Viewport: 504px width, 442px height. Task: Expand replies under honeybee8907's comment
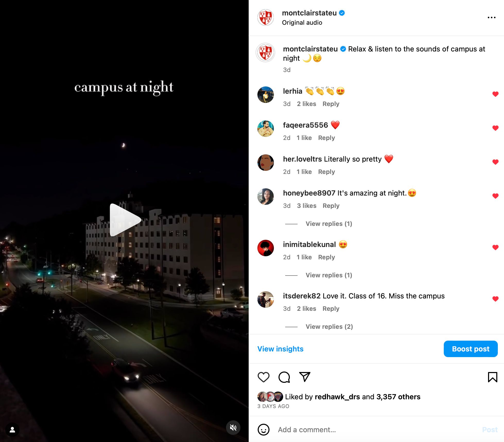pos(329,224)
